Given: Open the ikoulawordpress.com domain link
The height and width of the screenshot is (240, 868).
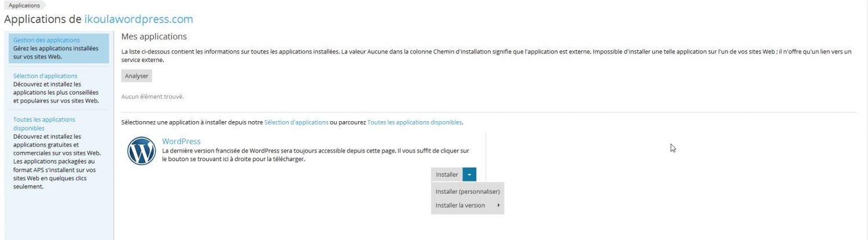Looking at the screenshot, I should pos(138,19).
